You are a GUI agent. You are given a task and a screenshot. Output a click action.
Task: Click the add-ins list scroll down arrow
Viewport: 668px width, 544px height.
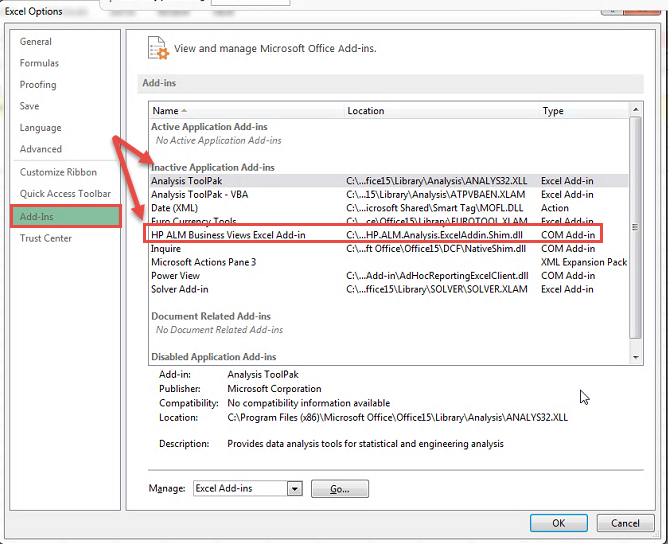(x=636, y=357)
